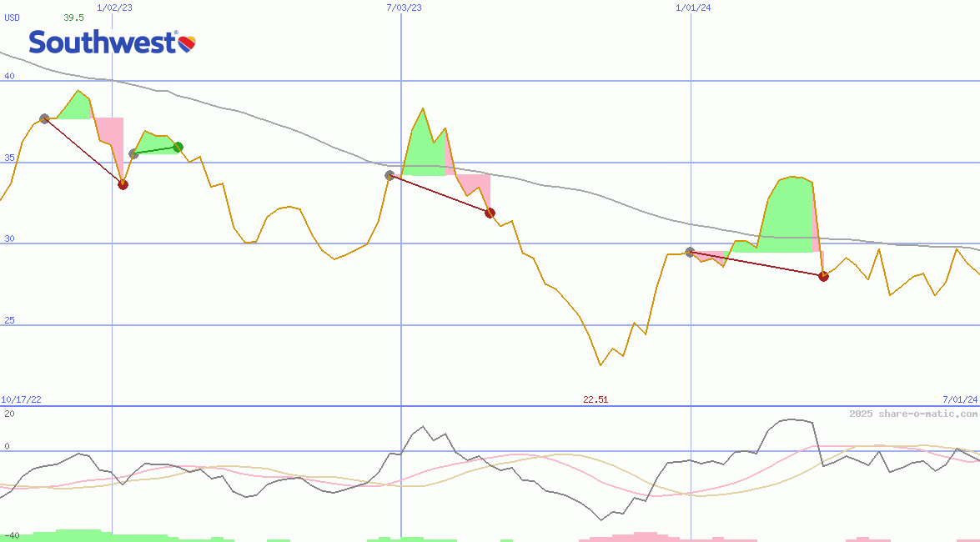Click the green exit marker dot
Image resolution: width=980 pixels, height=542 pixels.
click(178, 148)
